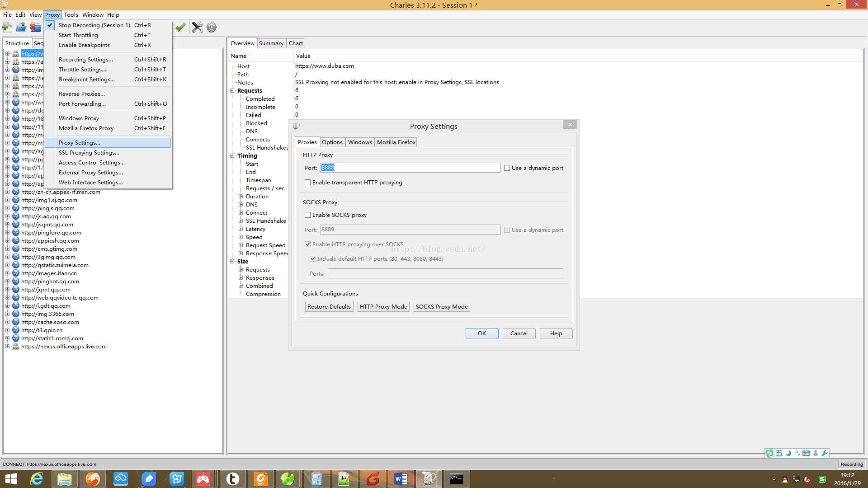Open Notepad++ taskbar icon
This screenshot has height=488, width=868.
pyautogui.click(x=344, y=479)
